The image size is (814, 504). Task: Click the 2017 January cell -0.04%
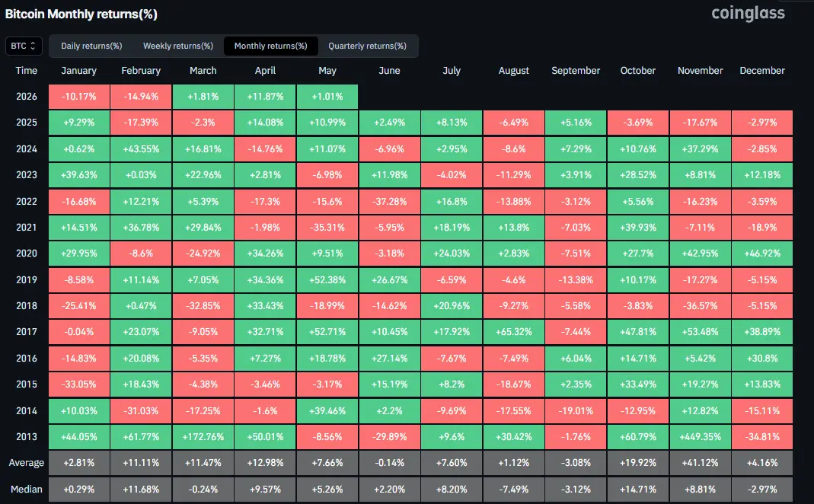tap(79, 332)
